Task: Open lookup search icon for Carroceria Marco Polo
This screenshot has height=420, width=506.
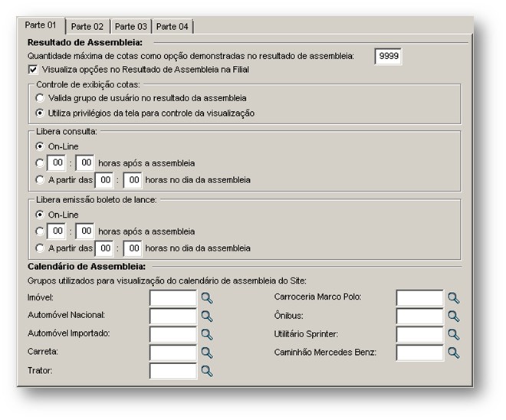Action: pos(454,297)
